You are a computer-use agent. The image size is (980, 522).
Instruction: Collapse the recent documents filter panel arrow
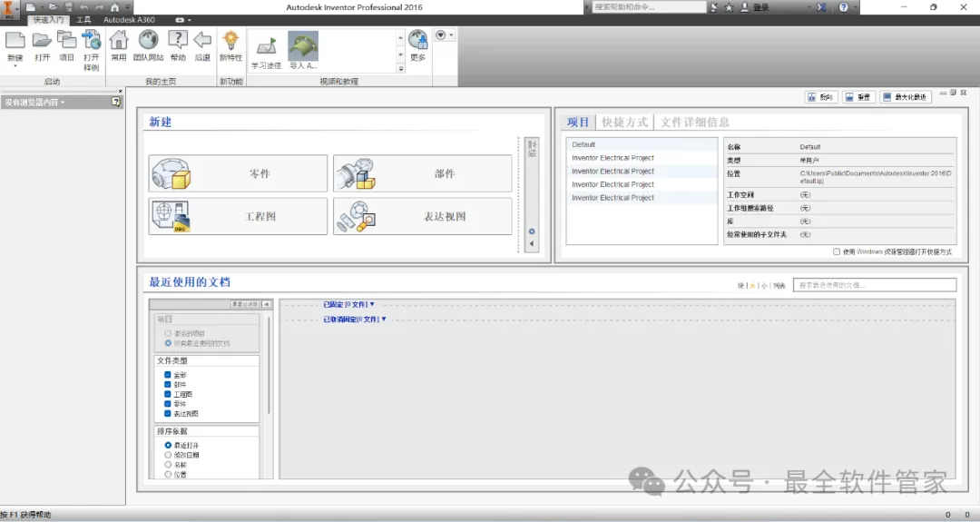(267, 304)
